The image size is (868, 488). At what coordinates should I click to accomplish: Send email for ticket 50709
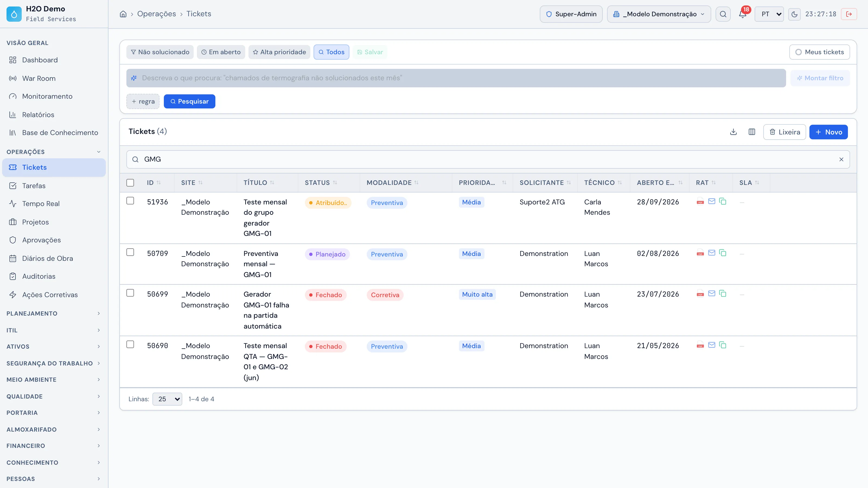tap(712, 253)
